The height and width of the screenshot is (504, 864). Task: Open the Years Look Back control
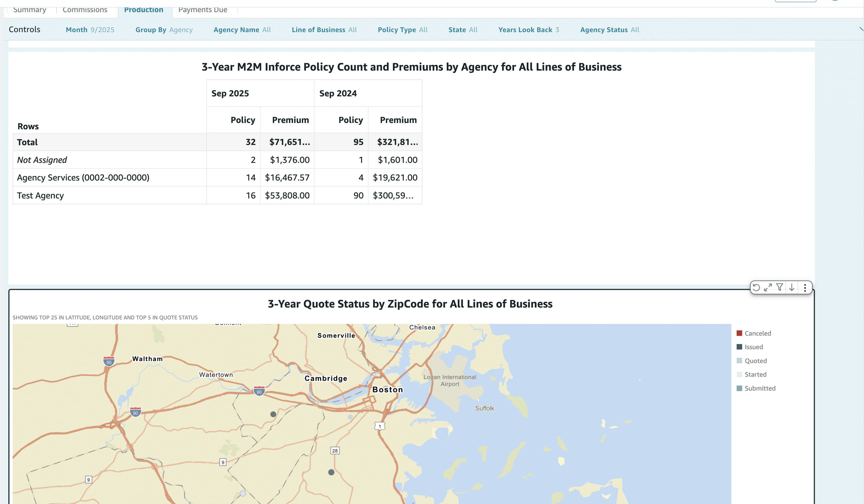529,30
